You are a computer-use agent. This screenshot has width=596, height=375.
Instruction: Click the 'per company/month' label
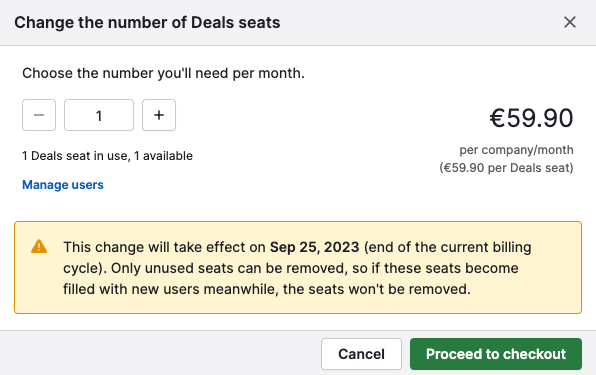tap(516, 150)
